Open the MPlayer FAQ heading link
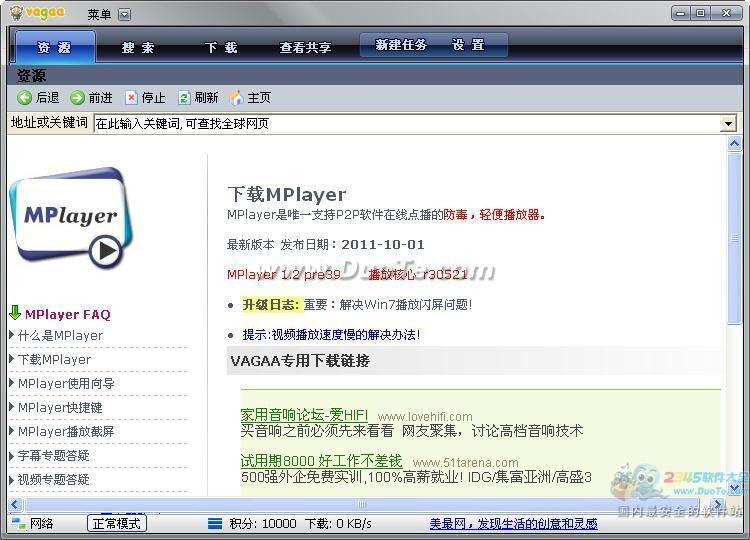The height and width of the screenshot is (540, 750). pos(68,314)
